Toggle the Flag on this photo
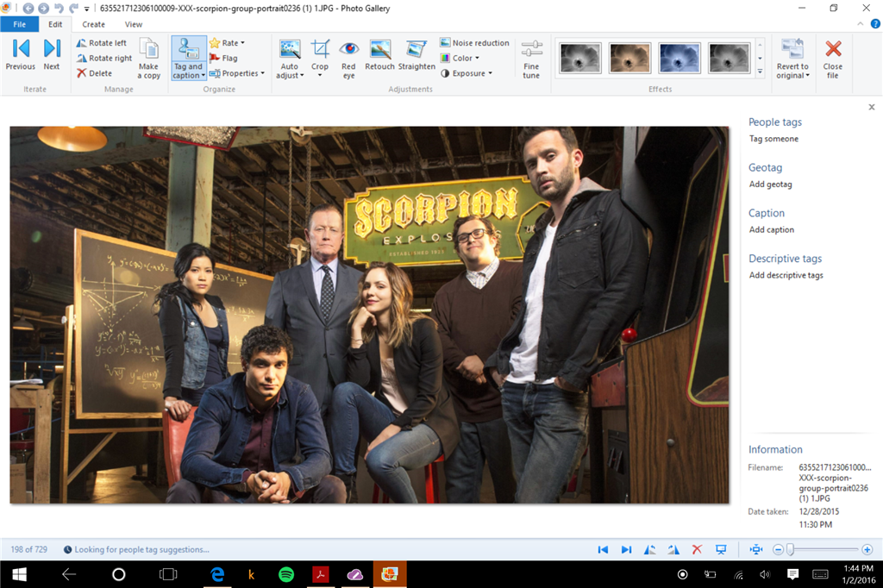Viewport: 883px width, 588px height. [223, 58]
